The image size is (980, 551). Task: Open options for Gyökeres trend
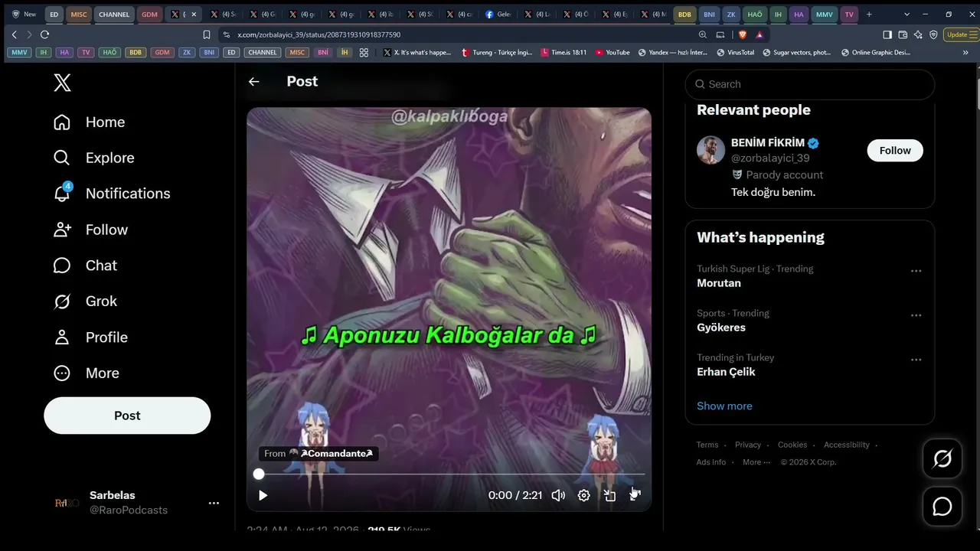(x=916, y=315)
